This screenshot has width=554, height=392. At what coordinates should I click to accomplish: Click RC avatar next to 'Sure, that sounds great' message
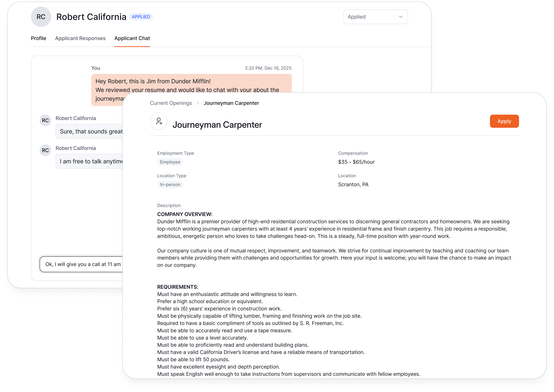pos(45,120)
